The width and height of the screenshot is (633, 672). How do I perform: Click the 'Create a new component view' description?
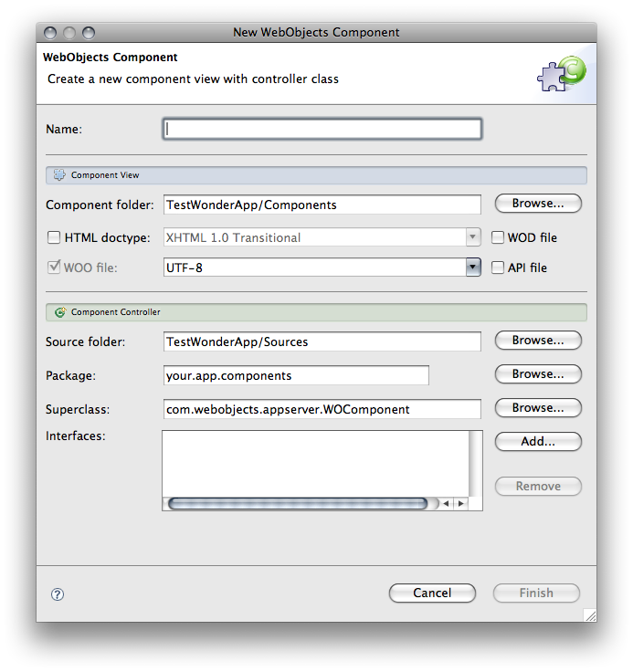tap(193, 79)
